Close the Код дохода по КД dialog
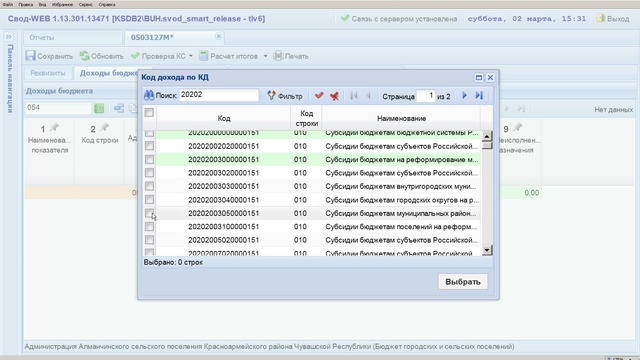Viewport: 640px width, 360px height. tap(490, 78)
